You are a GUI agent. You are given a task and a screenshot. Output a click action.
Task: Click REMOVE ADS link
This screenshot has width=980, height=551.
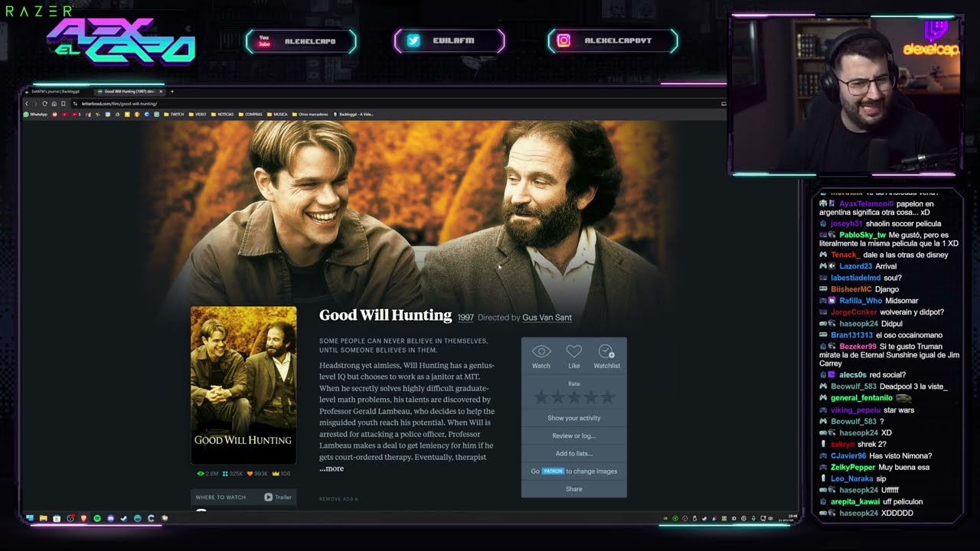tap(338, 499)
